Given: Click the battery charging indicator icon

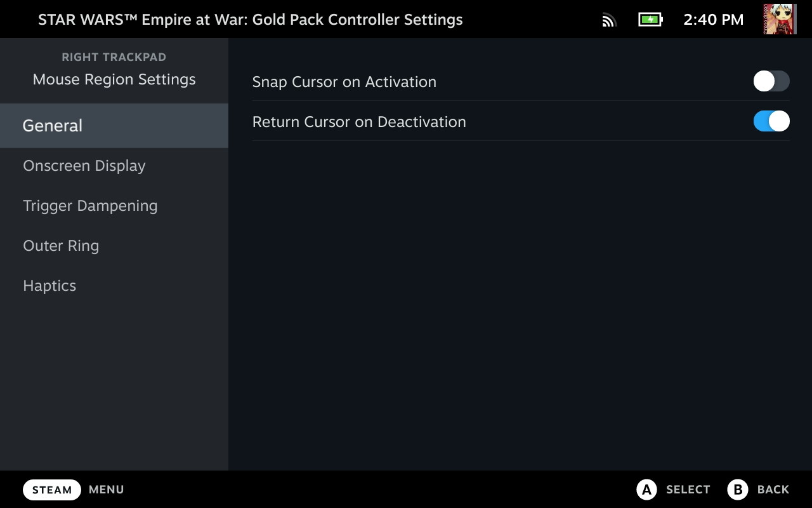Looking at the screenshot, I should click(650, 20).
